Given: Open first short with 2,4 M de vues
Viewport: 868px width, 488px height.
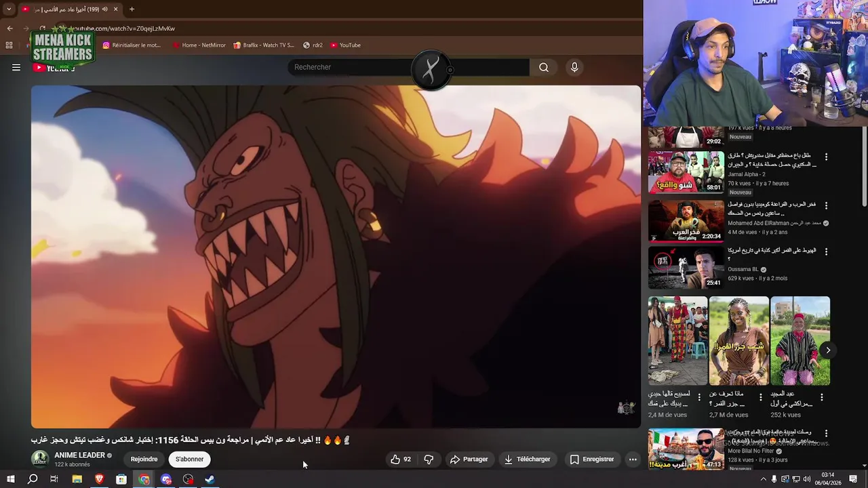Looking at the screenshot, I should click(x=677, y=341).
